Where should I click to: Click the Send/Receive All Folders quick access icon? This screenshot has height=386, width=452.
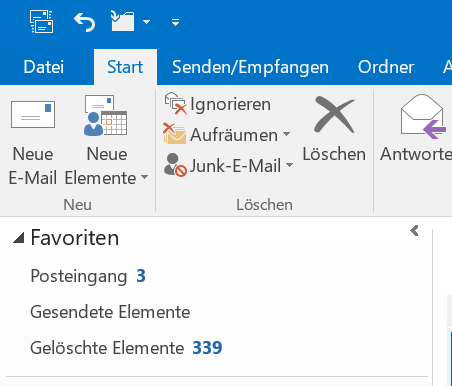42,22
